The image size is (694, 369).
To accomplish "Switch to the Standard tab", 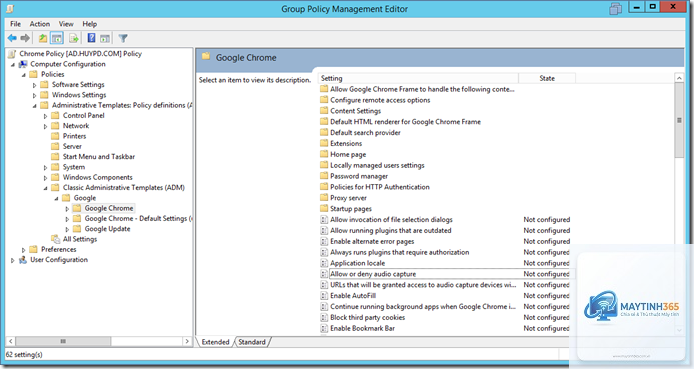I will click(x=252, y=342).
